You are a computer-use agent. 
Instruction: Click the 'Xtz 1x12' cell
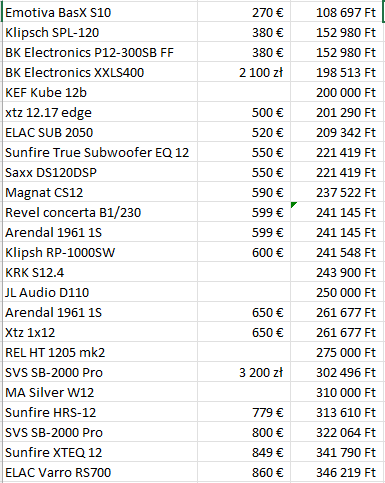[100, 332]
